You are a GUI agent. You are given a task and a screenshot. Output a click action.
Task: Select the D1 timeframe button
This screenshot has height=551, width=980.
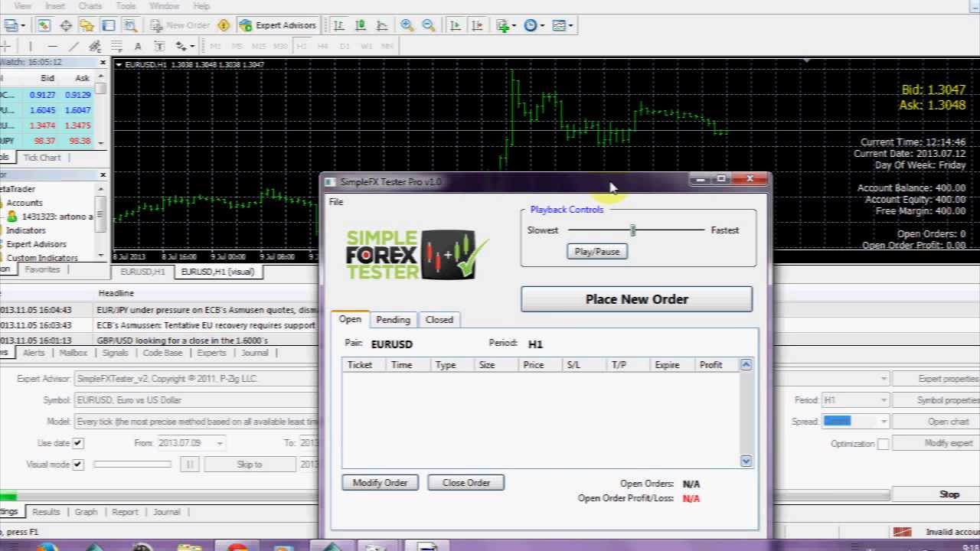point(345,46)
